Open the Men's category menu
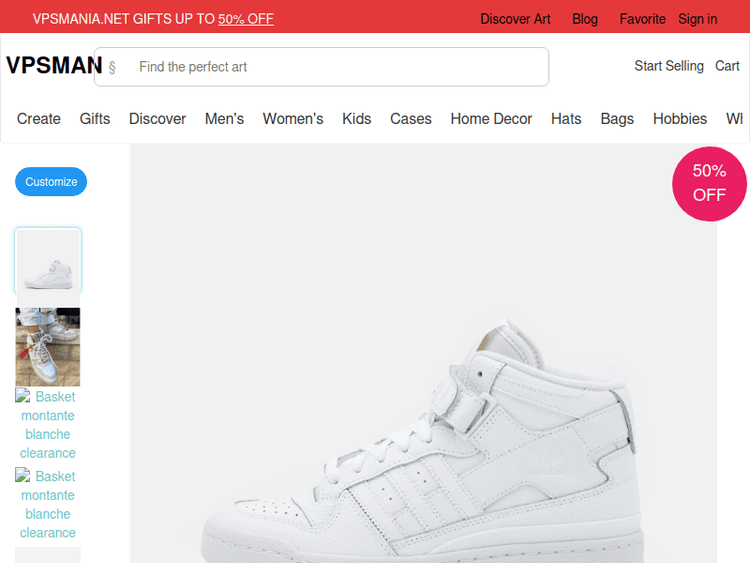Screen dimensions: 750x563 pyautogui.click(x=224, y=119)
